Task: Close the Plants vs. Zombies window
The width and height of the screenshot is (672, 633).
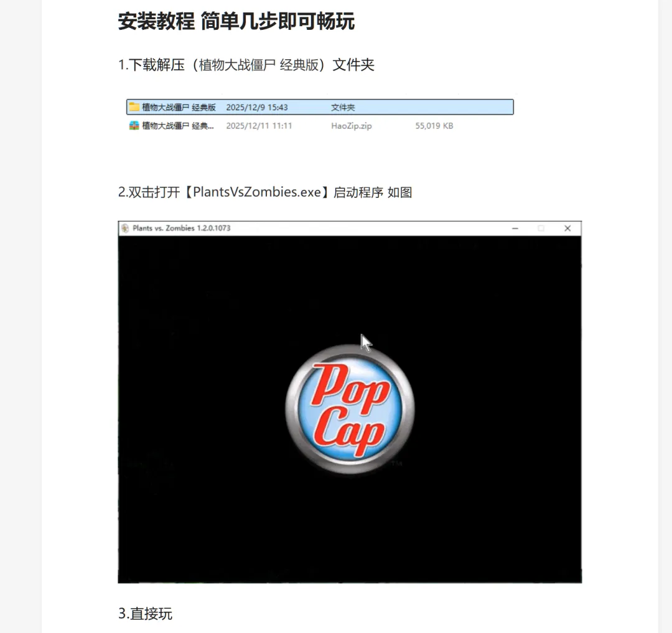Action: (567, 228)
